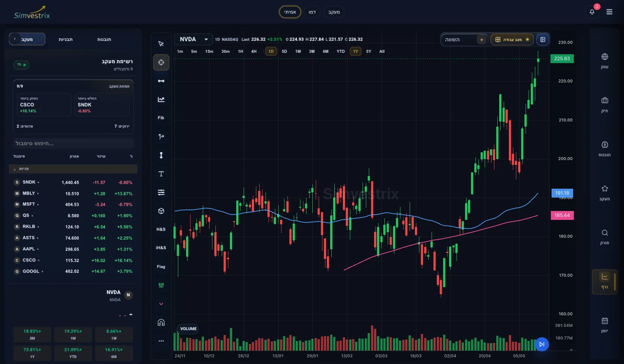Open the יומן calendar section
Screen dimensions: 624x364
pos(605,325)
